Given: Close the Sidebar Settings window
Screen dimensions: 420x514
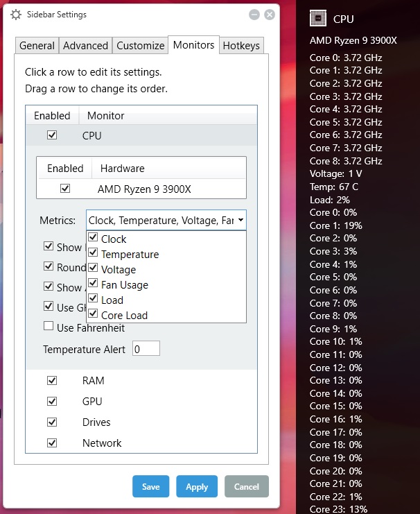Looking at the screenshot, I should pos(270,15).
